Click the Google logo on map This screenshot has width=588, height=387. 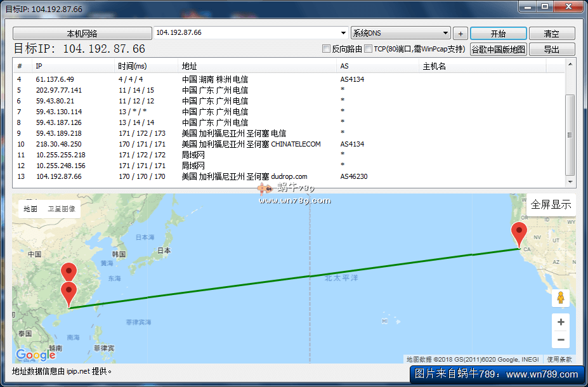pos(36,355)
